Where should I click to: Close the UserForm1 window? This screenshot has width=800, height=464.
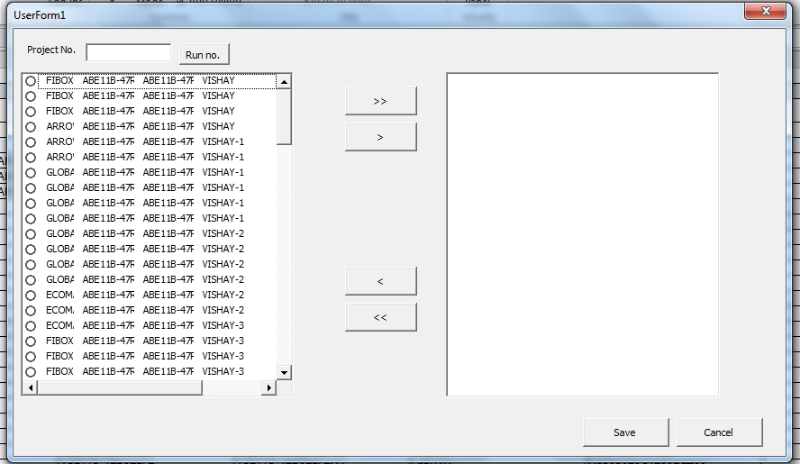pos(765,11)
